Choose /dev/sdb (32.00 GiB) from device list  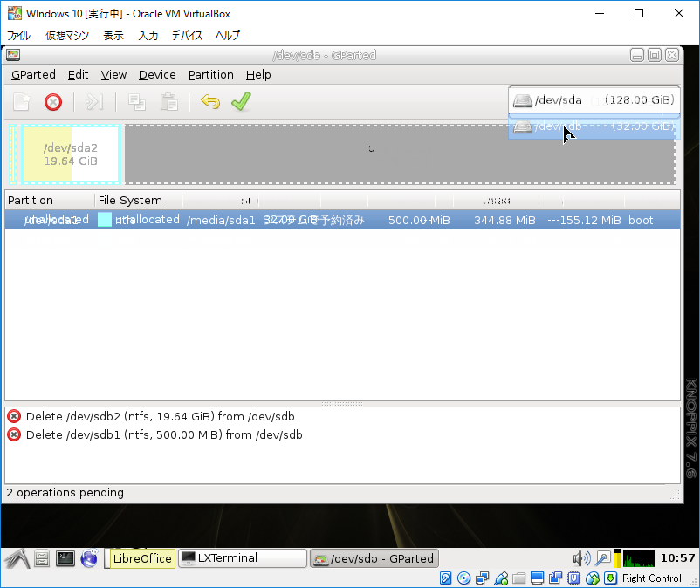594,126
